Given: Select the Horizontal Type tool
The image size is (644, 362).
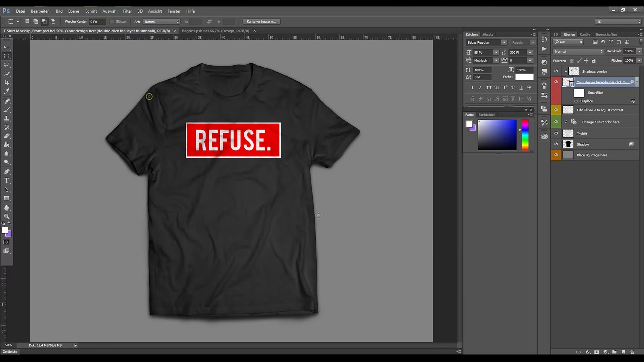Looking at the screenshot, I should pyautogui.click(x=7, y=180).
